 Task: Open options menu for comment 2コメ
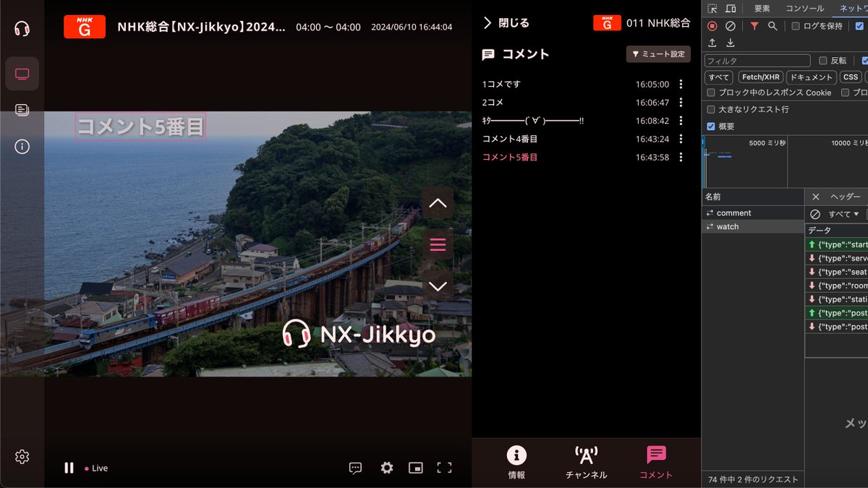pyautogui.click(x=681, y=103)
